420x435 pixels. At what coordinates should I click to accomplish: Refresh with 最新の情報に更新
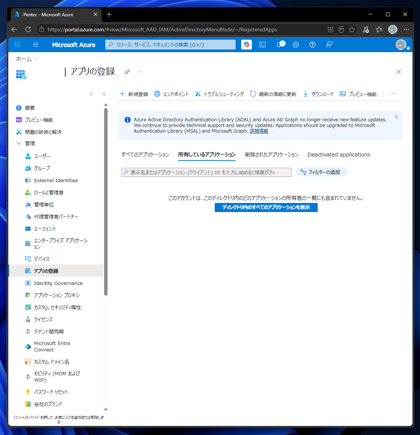pos(273,94)
